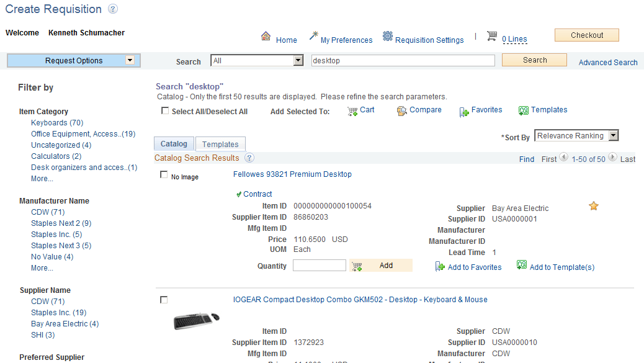Open the search category dropdown showing All
The width and height of the screenshot is (644, 363).
point(297,60)
